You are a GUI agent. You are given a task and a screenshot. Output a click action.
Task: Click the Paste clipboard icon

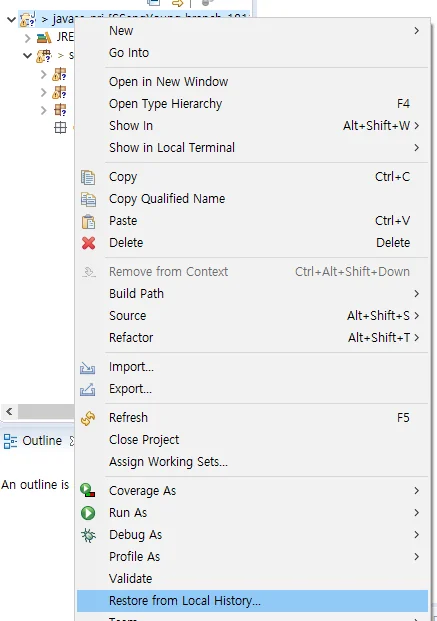88,221
